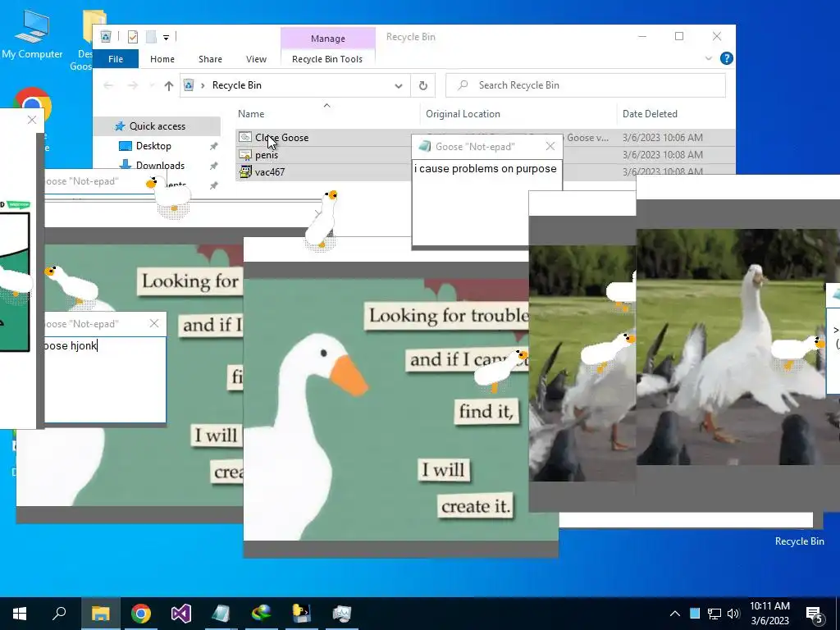Image resolution: width=840 pixels, height=630 pixels.
Task: Open the Customize Quick Access Toolbar dropdown
Action: 166,38
